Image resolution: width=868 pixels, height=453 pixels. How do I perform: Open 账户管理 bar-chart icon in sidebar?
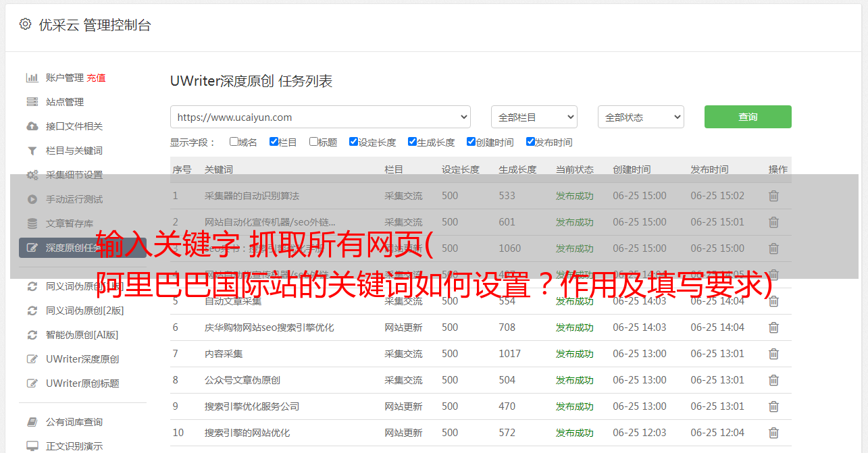point(32,78)
